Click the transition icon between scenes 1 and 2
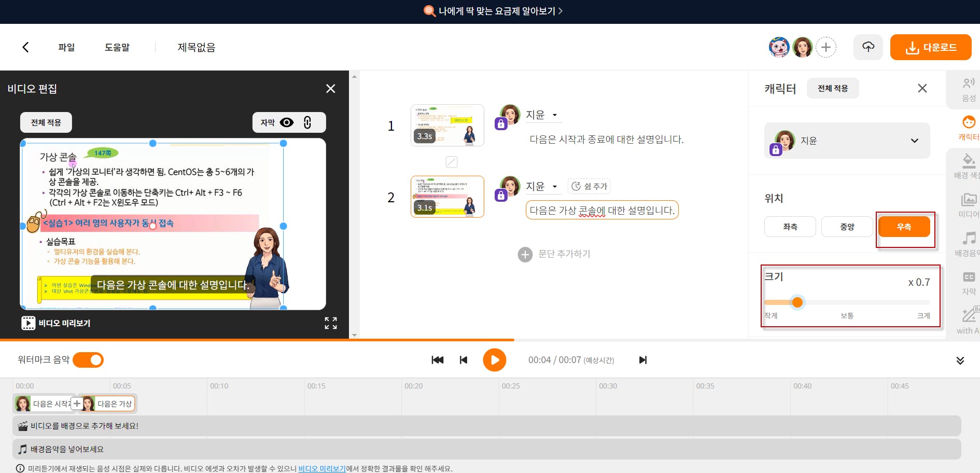 pyautogui.click(x=452, y=162)
